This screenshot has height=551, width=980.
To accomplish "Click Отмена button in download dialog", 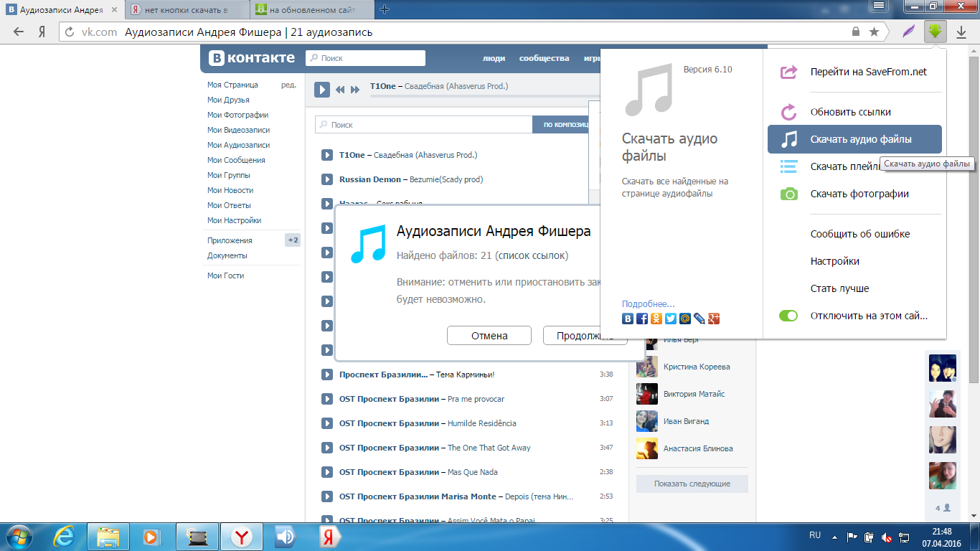I will [x=489, y=336].
